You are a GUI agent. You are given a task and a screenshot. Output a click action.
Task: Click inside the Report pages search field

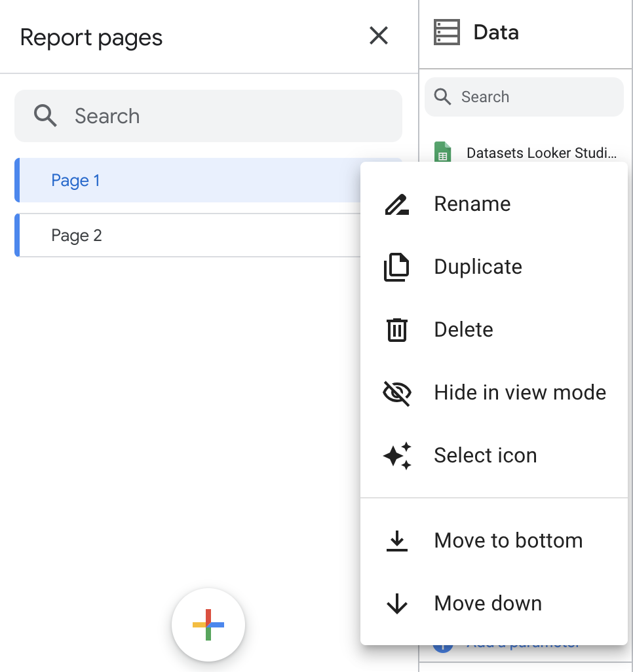coord(208,116)
